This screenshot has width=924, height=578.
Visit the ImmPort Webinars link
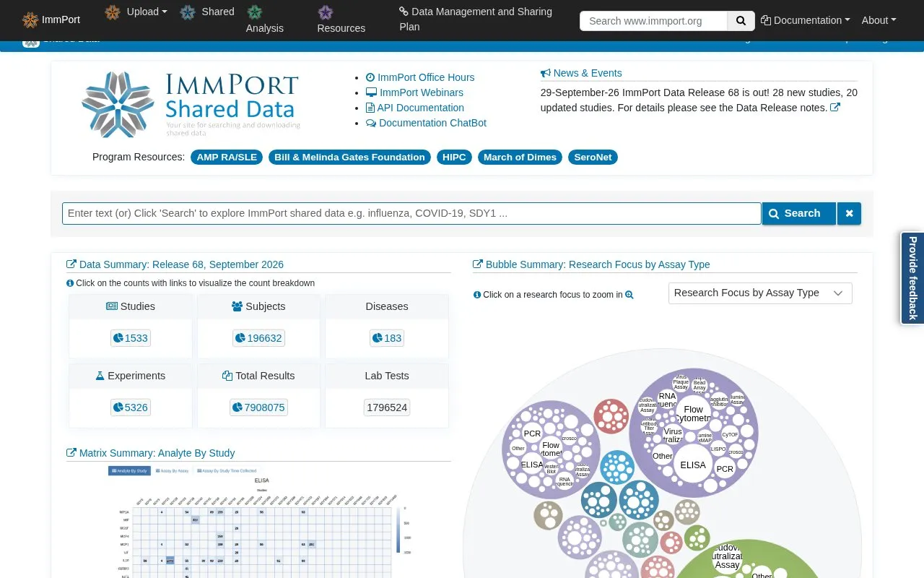point(414,92)
